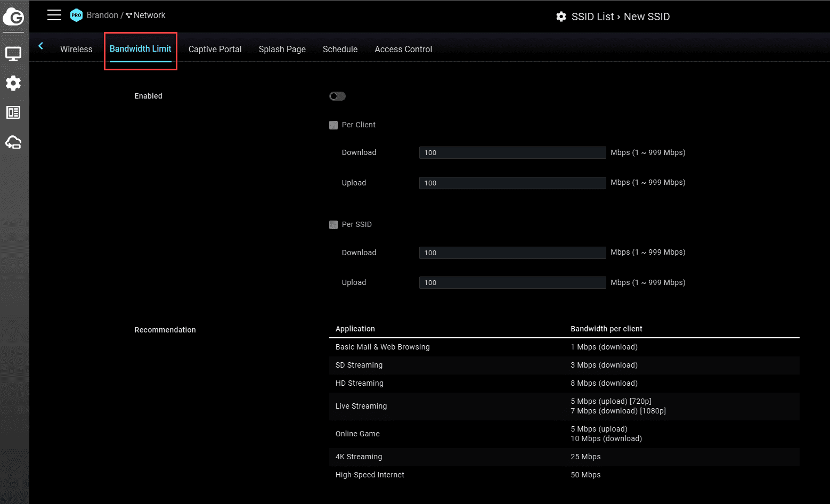Screen dimensions: 830x504
Task: Open the Access Control tab
Action: 403,49
